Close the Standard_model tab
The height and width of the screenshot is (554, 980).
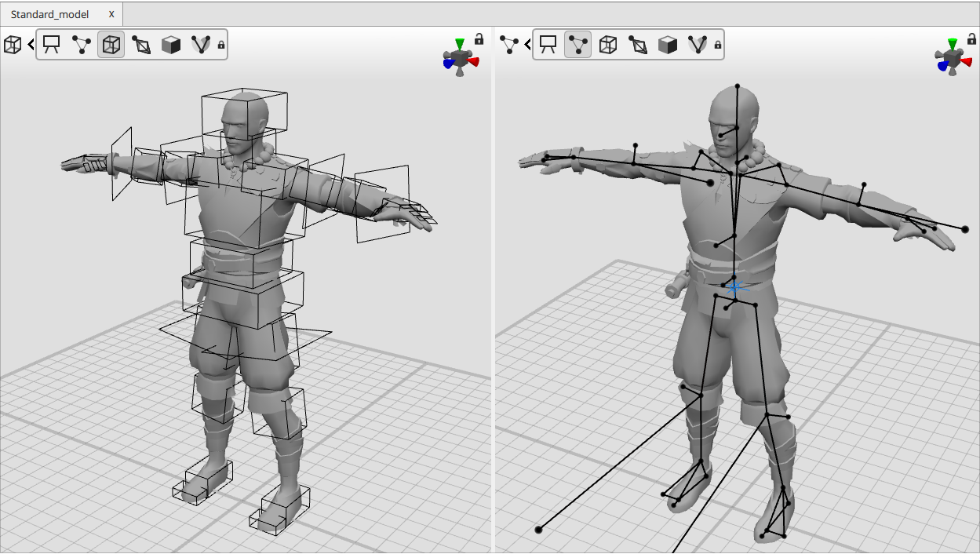[111, 14]
